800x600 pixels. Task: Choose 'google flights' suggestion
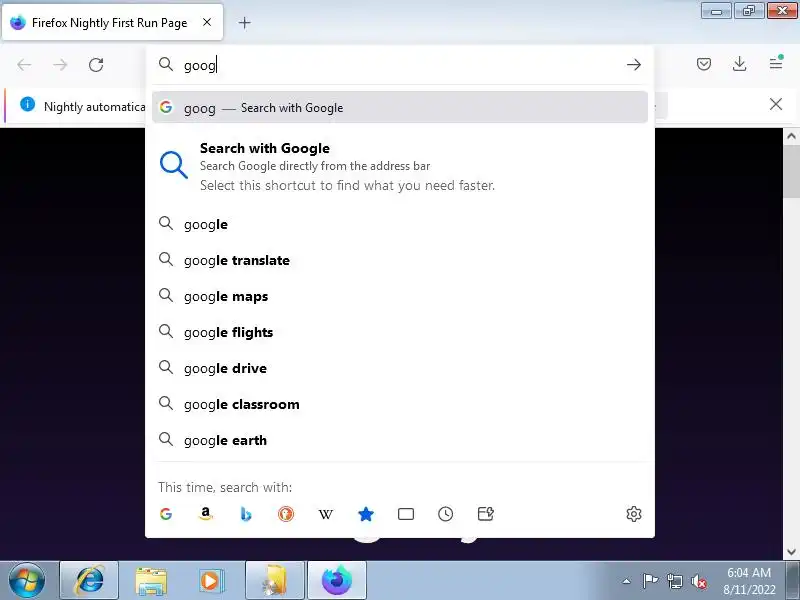(399, 332)
